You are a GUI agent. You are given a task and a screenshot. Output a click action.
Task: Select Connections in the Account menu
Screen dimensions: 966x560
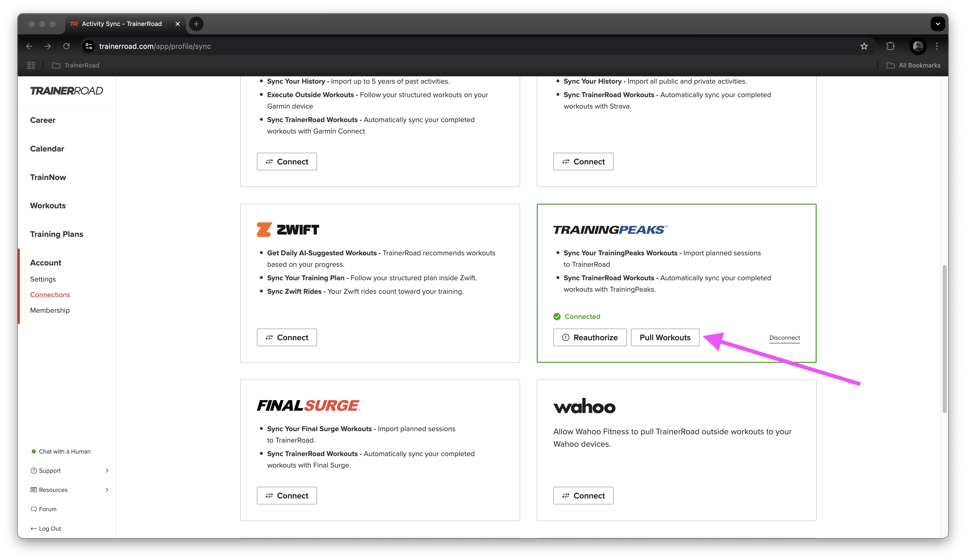coord(50,294)
